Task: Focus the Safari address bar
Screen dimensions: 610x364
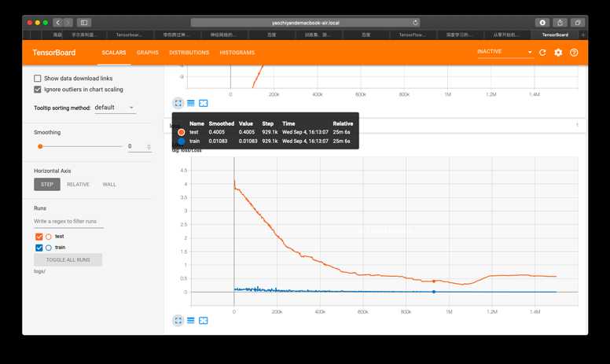Action: point(305,23)
